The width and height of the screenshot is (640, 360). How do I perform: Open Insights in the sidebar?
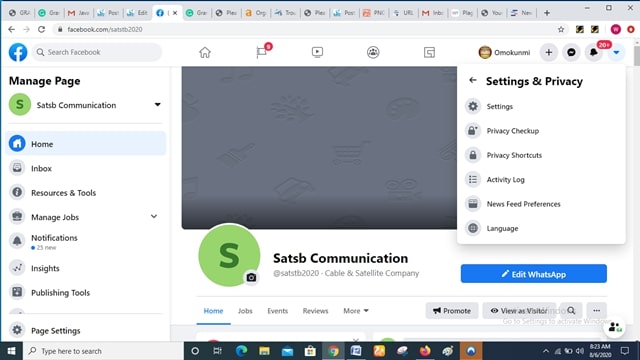pyautogui.click(x=86, y=268)
